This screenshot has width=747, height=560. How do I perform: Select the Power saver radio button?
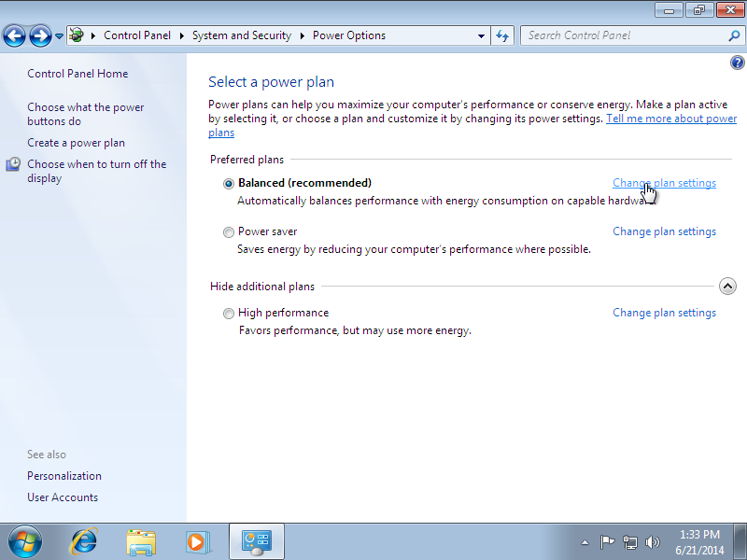click(229, 231)
